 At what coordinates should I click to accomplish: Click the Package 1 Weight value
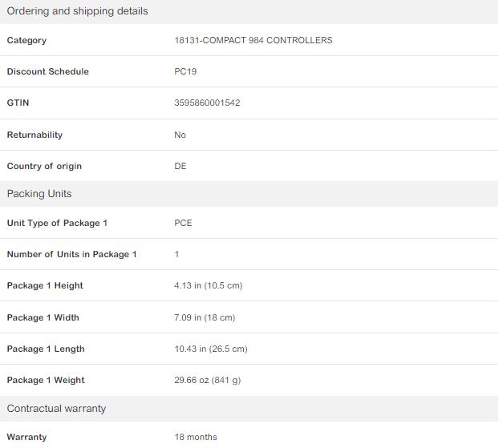coord(207,380)
